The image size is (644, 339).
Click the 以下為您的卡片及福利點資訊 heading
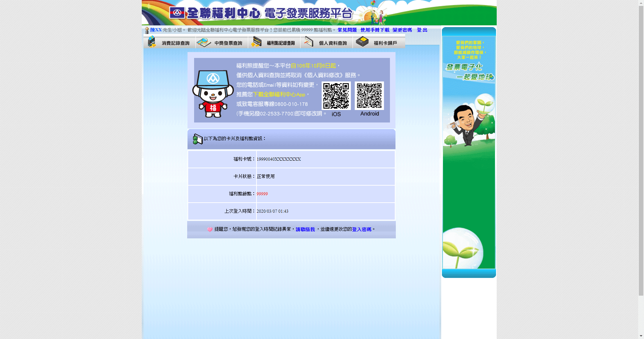(x=235, y=139)
